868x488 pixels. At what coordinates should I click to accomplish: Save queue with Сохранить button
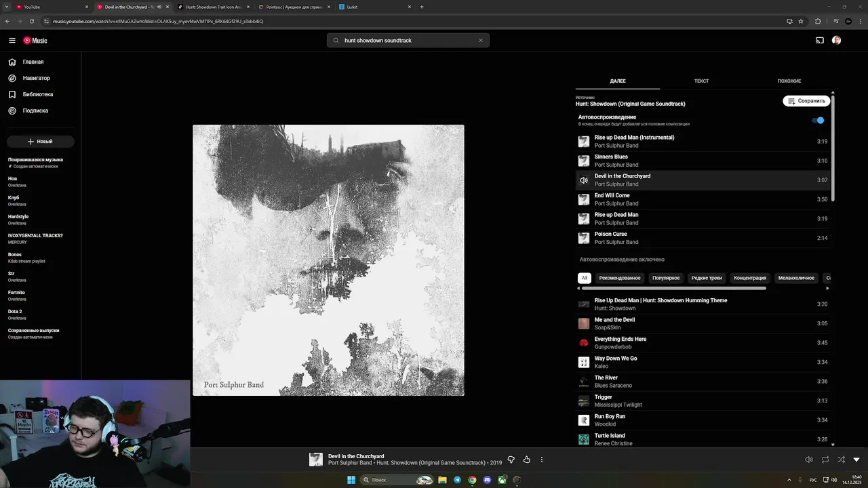806,101
